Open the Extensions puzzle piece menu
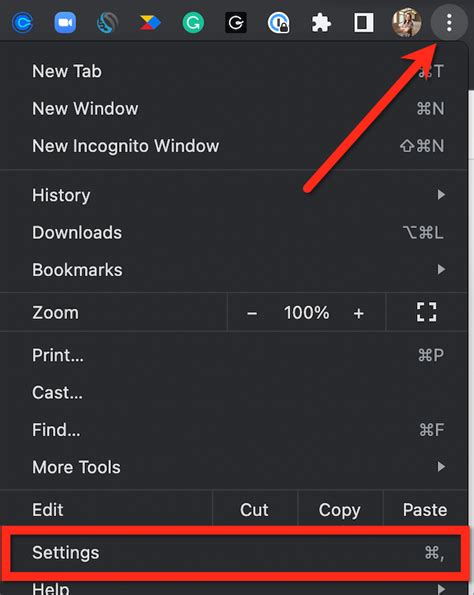Image resolution: width=474 pixels, height=595 pixels. click(321, 23)
